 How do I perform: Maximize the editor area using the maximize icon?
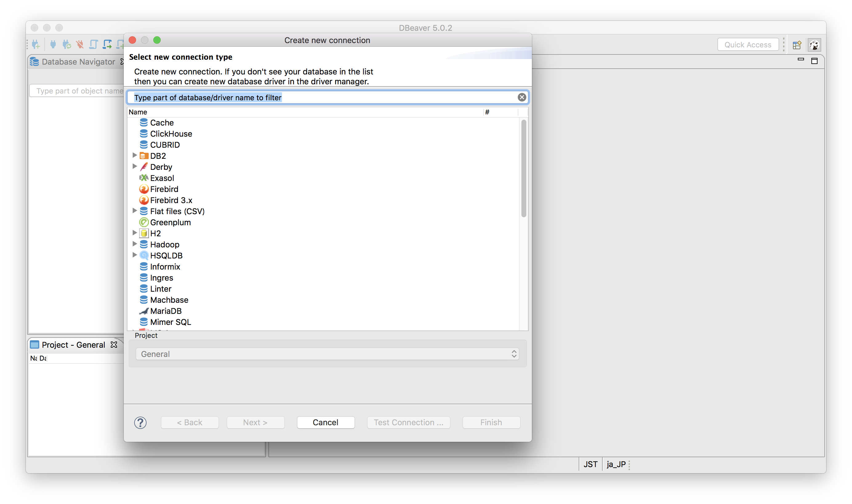(x=814, y=61)
